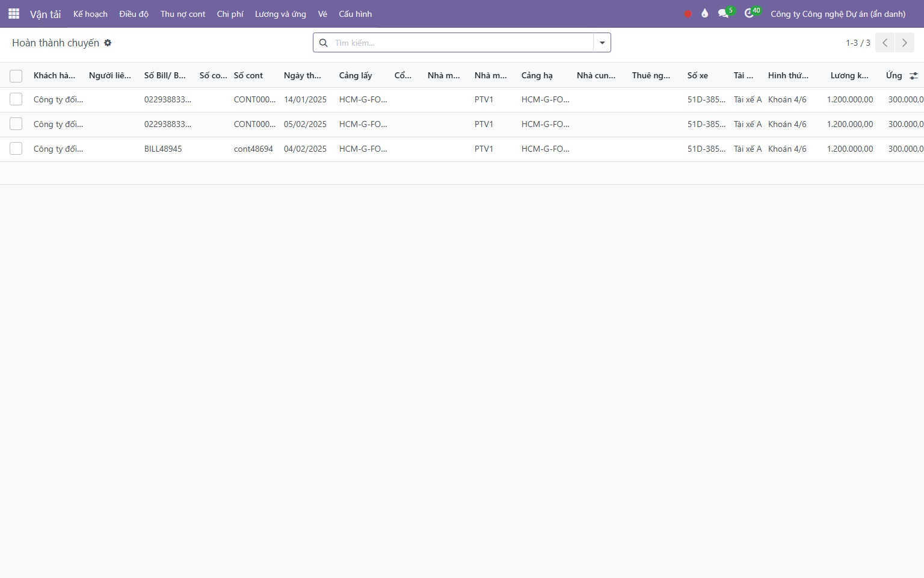This screenshot has width=924, height=578.
Task: Open the company switcher dropdown
Action: [838, 14]
